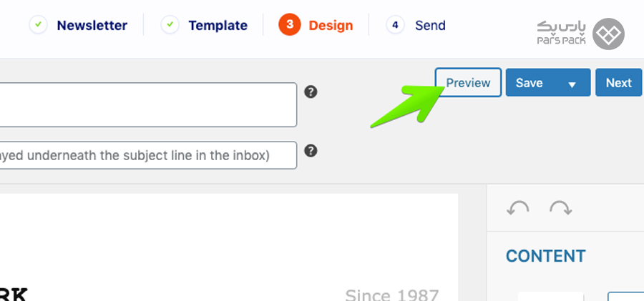Go back to the Template step
The image size is (644, 301).
[x=218, y=26]
